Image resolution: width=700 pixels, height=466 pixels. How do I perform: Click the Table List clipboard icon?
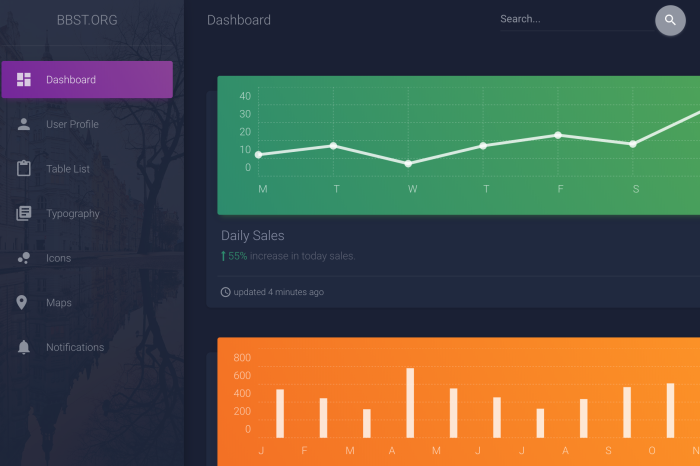tap(24, 169)
